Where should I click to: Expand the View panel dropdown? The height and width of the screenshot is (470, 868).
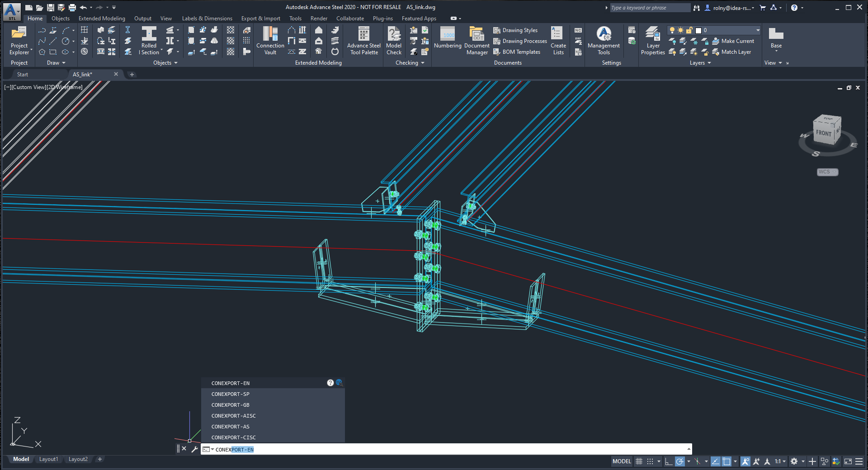(773, 63)
